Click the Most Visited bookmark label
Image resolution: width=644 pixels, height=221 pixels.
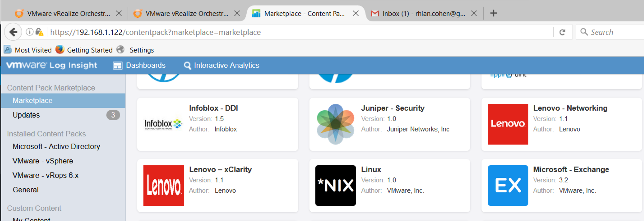click(33, 50)
